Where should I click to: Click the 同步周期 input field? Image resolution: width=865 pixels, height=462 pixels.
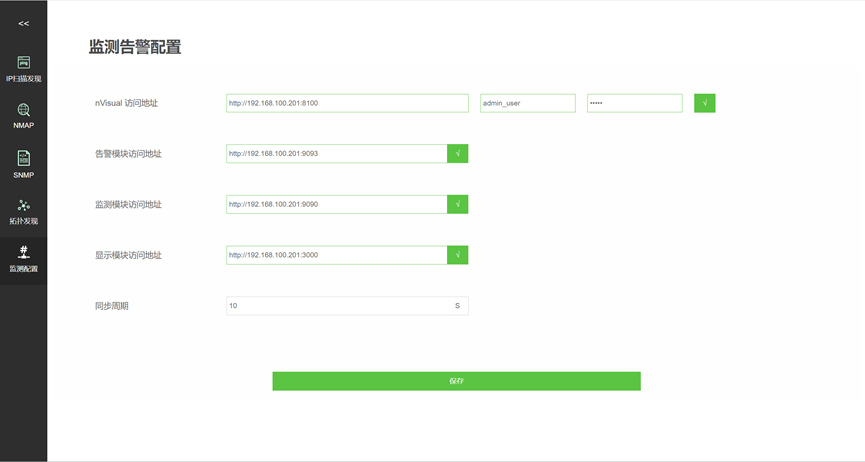336,306
